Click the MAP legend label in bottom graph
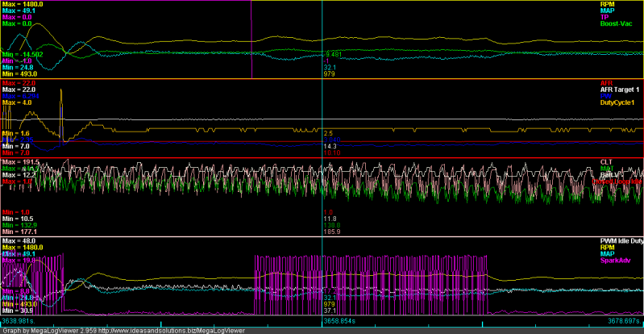The height and width of the screenshot is (334, 644). (606, 254)
